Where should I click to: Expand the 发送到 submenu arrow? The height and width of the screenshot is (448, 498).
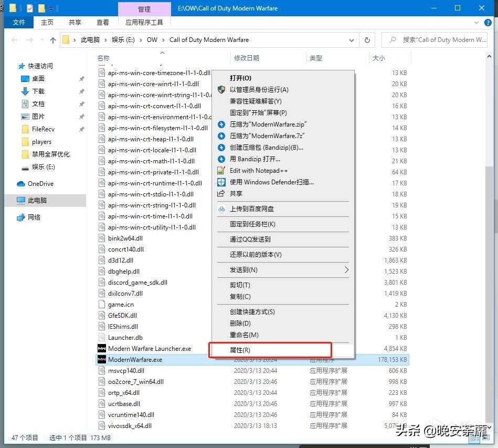347,270
